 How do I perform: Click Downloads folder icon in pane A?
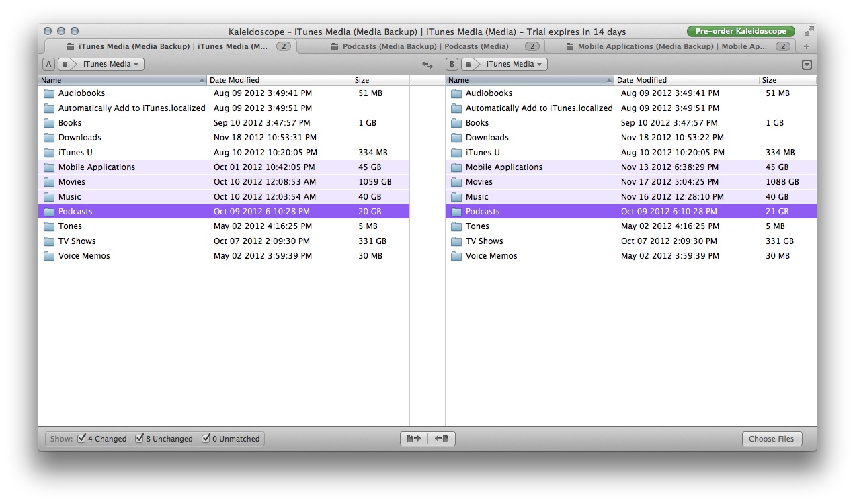49,138
